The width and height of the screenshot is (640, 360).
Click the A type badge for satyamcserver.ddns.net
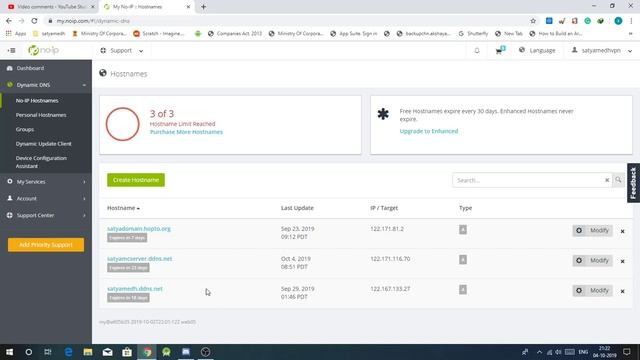[x=463, y=260]
